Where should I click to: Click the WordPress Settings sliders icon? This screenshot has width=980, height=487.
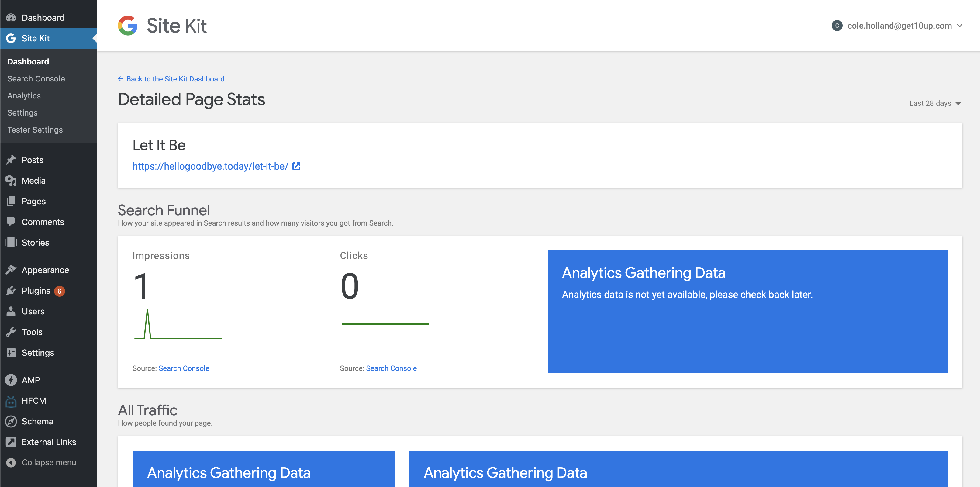click(11, 353)
